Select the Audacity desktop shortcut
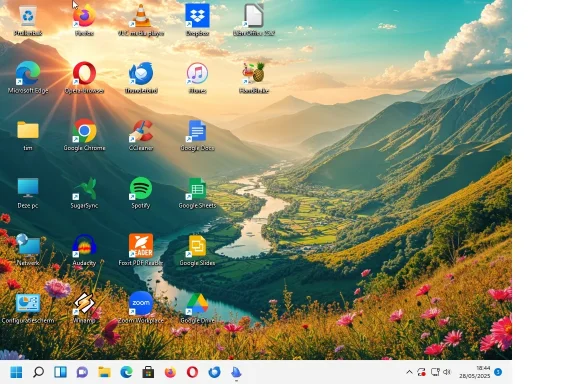 pos(84,250)
